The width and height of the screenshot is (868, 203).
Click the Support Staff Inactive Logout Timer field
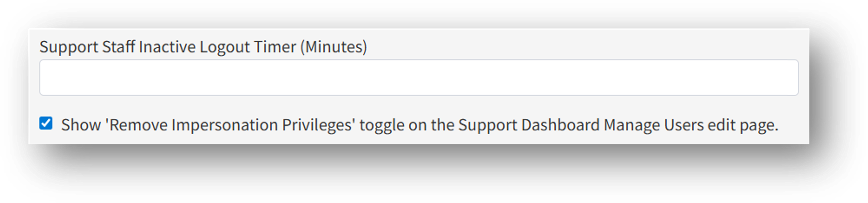419,78
